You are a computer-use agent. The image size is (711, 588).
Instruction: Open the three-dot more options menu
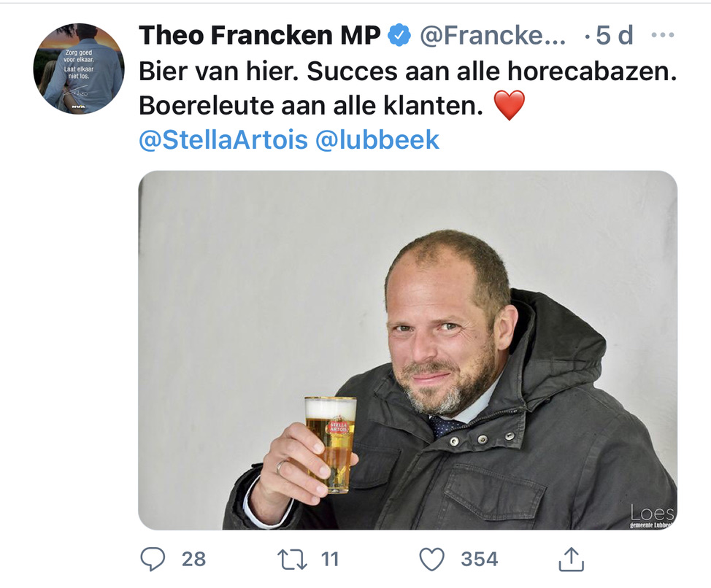tap(662, 35)
